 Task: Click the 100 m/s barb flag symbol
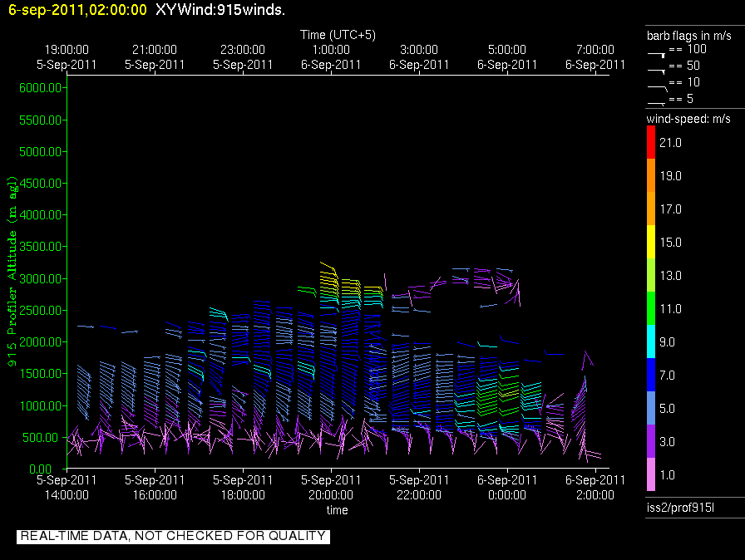coord(656,55)
